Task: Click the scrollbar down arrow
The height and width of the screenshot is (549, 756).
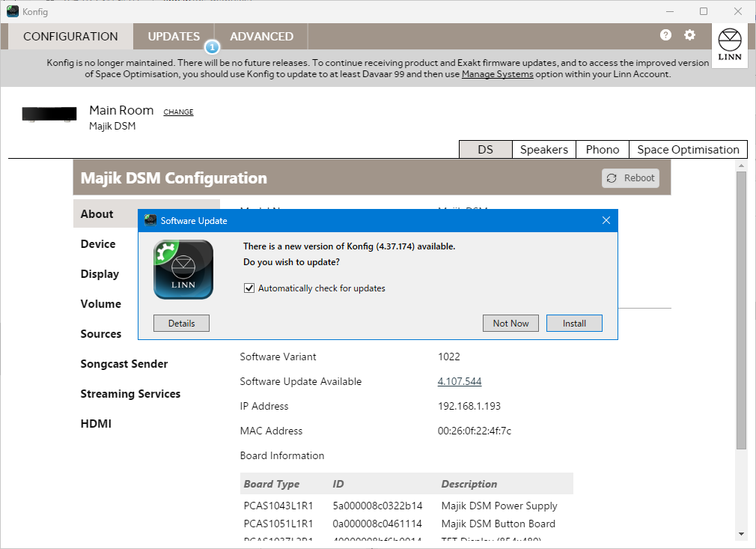Action: 741,534
